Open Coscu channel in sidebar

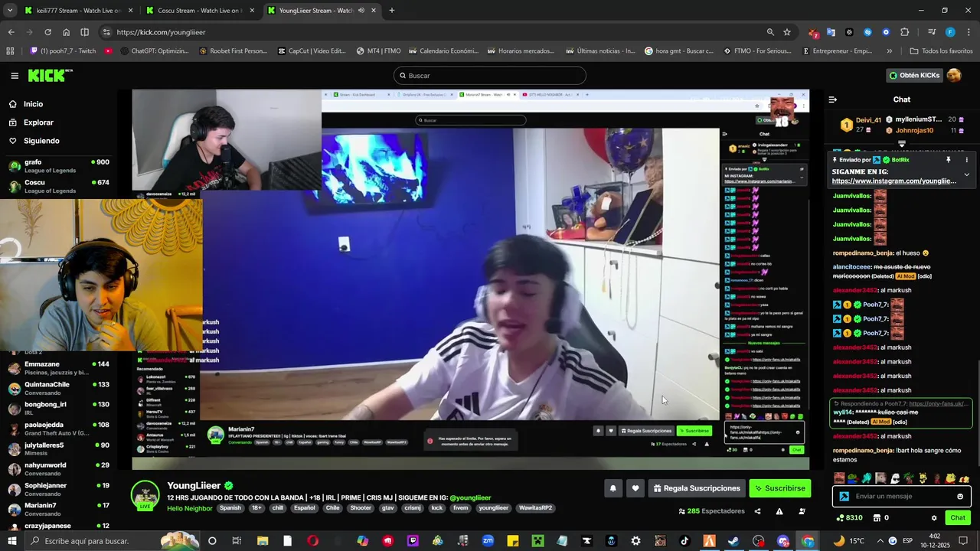coord(60,186)
